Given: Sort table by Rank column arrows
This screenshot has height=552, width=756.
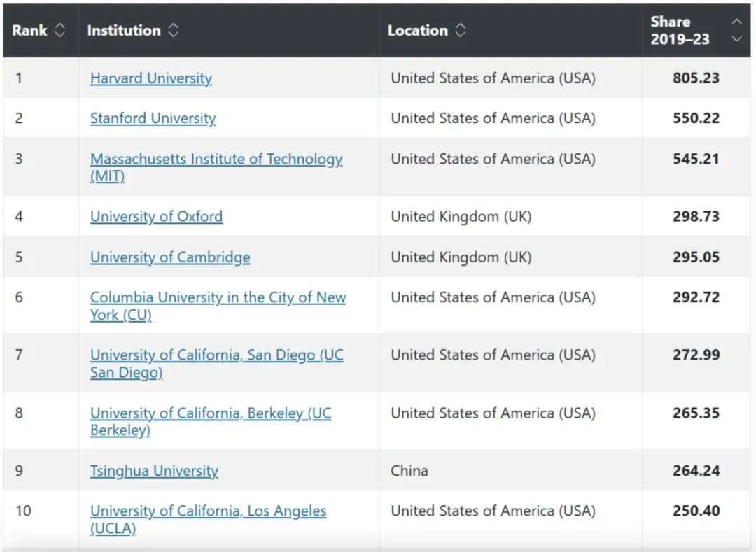Looking at the screenshot, I should point(59,30).
